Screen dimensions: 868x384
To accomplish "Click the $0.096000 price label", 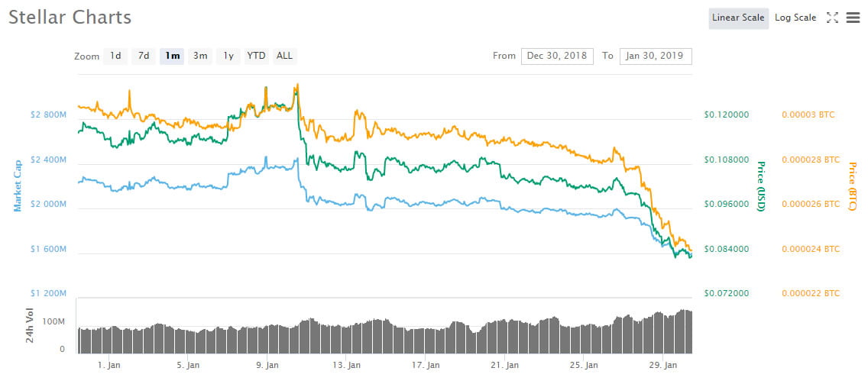I will pos(727,204).
